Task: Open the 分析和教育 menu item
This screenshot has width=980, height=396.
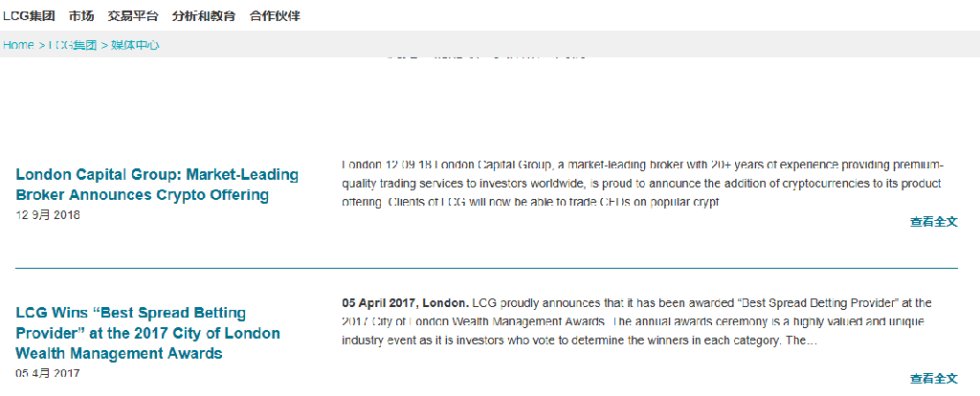Action: point(204,16)
